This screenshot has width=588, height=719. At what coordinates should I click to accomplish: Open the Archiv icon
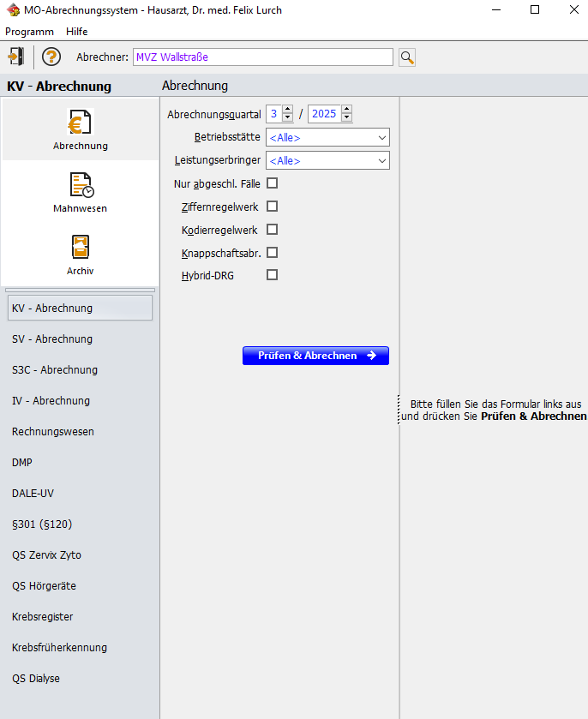tap(81, 248)
